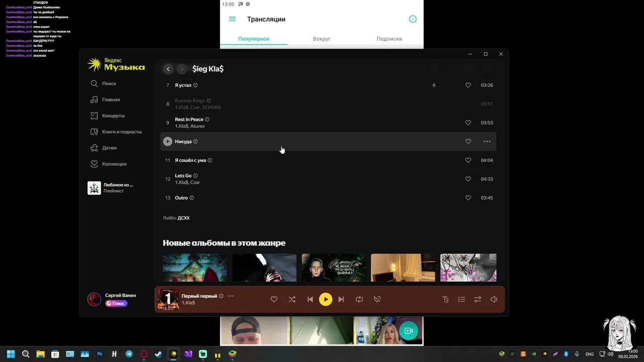The image size is (644, 362).
Task: Open playback settings sliders icon
Action: click(477, 299)
